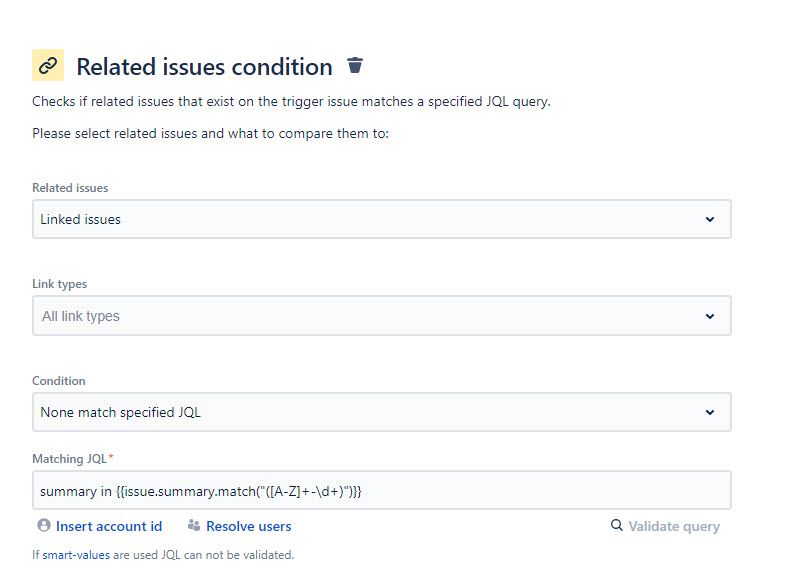
Task: Click the Validate query button
Action: pos(665,526)
